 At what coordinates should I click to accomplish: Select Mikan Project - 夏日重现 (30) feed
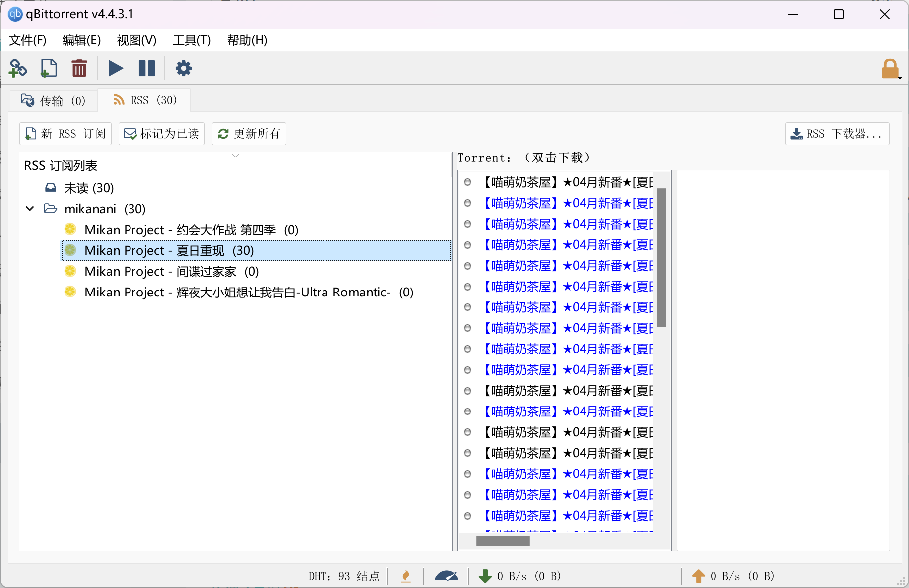coord(256,250)
